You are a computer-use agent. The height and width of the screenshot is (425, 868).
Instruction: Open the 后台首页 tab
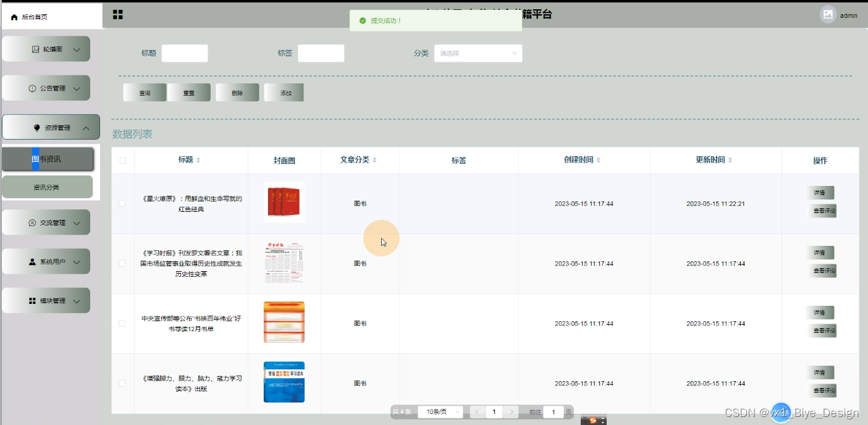tap(51, 17)
